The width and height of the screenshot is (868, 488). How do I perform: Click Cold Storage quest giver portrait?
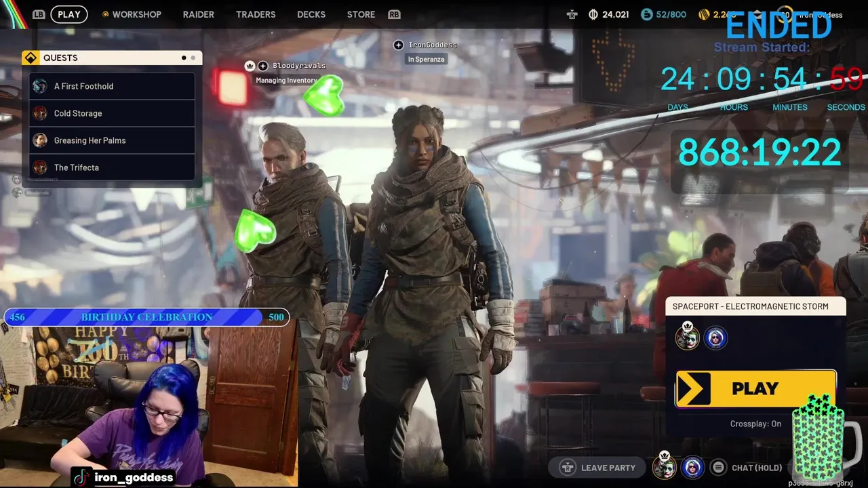pyautogui.click(x=40, y=113)
